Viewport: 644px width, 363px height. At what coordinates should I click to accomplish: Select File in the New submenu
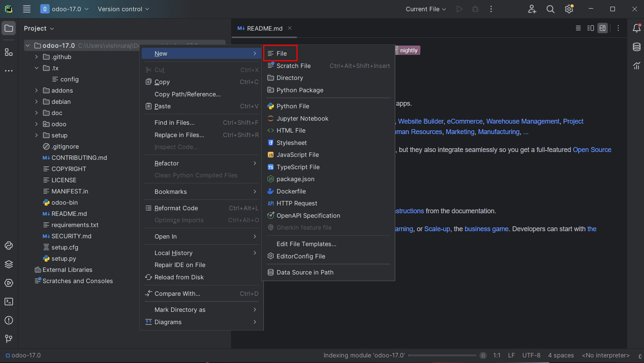pyautogui.click(x=329, y=53)
